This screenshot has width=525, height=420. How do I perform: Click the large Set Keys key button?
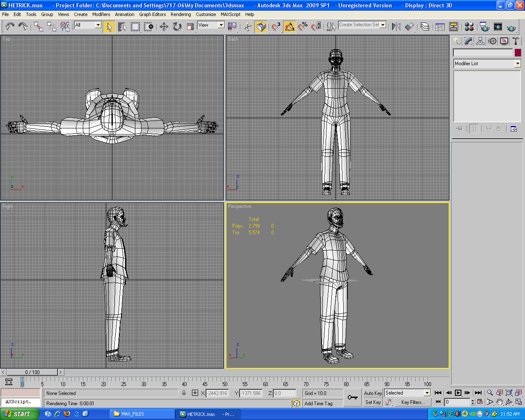(352, 397)
